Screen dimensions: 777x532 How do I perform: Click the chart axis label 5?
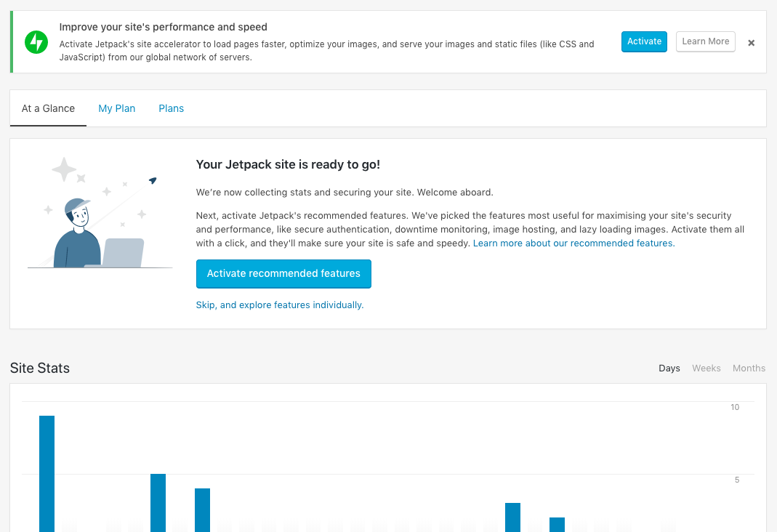click(737, 480)
